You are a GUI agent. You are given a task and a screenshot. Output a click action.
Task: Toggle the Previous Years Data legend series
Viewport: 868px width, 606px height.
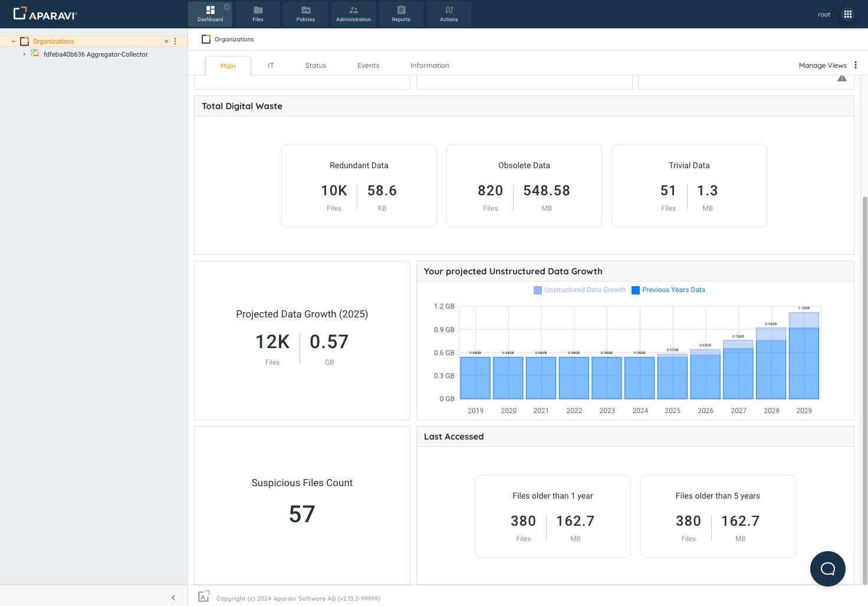(x=668, y=290)
